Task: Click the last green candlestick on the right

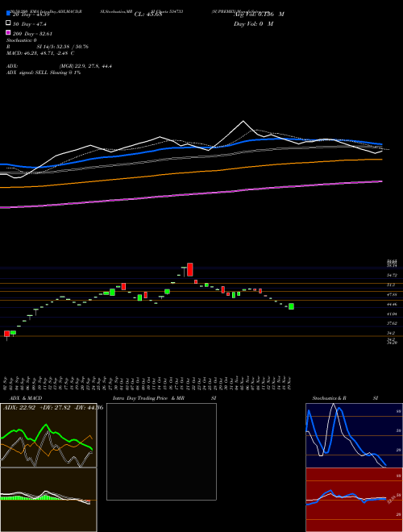Action: coord(291,306)
